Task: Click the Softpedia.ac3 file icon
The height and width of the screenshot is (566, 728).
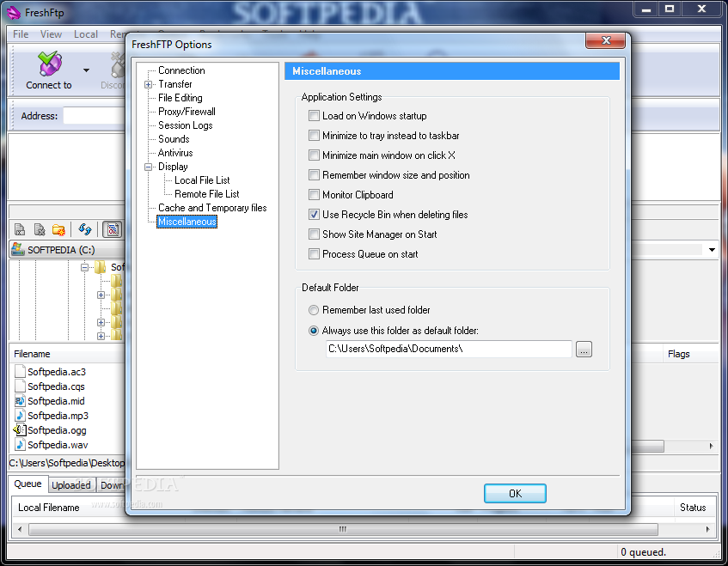Action: (x=20, y=371)
